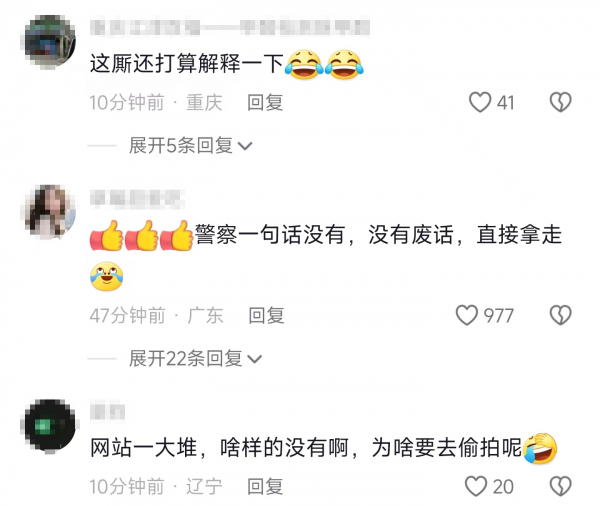Like the Chongqing comment with 41 likes
The height and width of the screenshot is (506, 600).
click(480, 102)
